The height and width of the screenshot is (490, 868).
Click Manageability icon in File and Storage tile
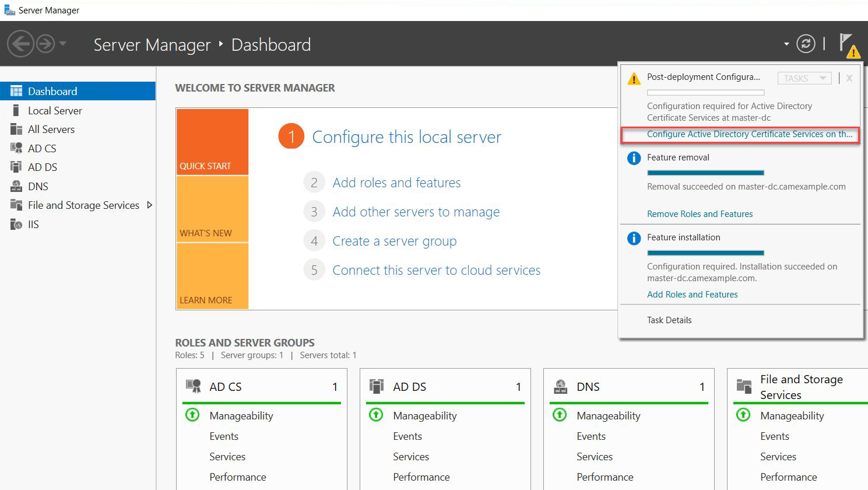743,415
